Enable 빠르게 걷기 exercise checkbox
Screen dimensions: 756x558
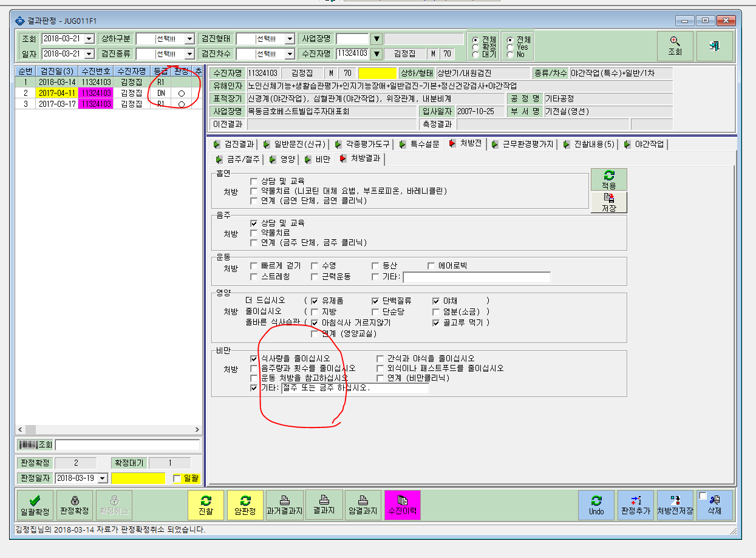(x=254, y=266)
